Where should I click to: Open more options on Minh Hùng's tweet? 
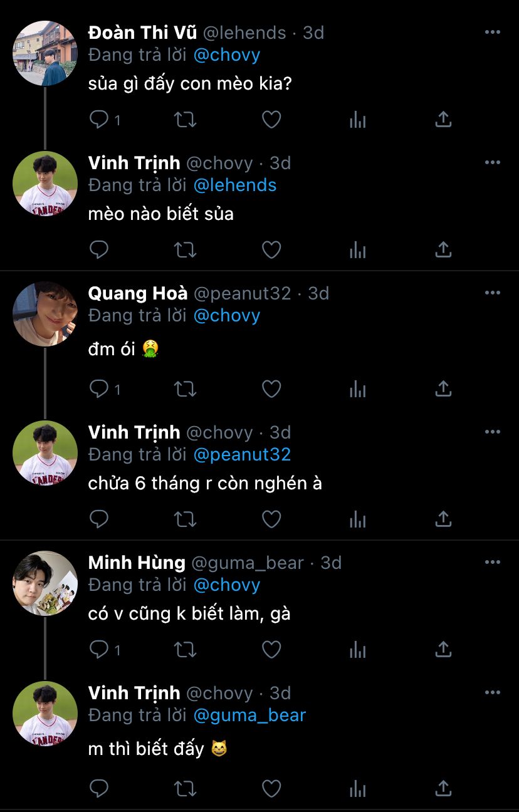pos(493,563)
